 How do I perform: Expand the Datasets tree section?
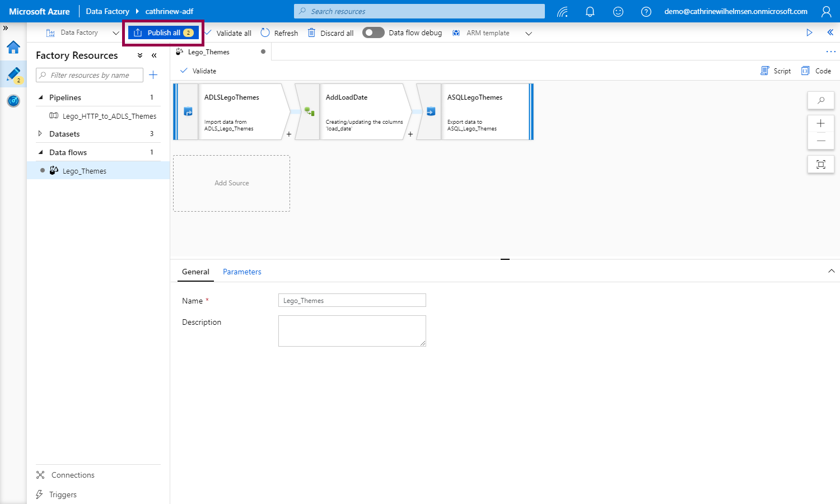point(40,134)
